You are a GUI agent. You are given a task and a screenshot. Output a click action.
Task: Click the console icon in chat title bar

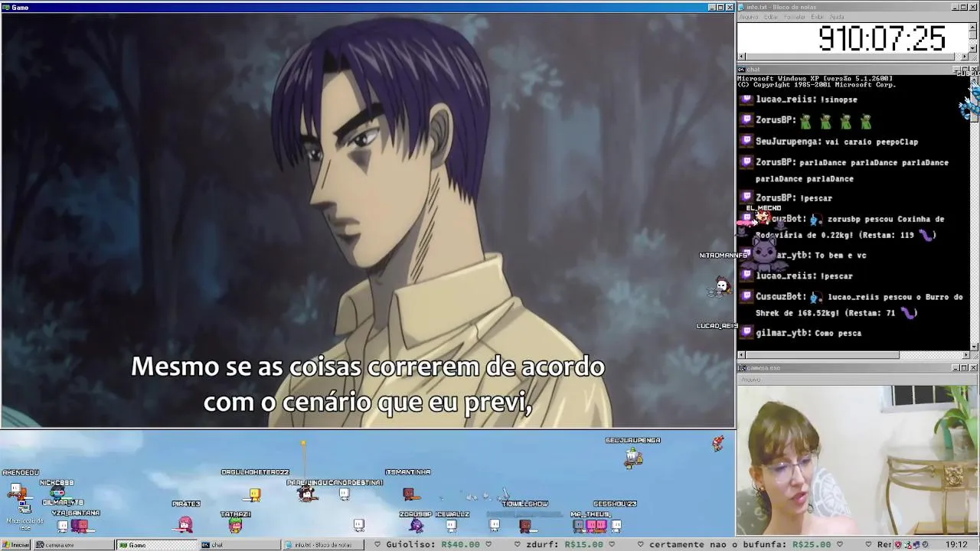click(741, 70)
